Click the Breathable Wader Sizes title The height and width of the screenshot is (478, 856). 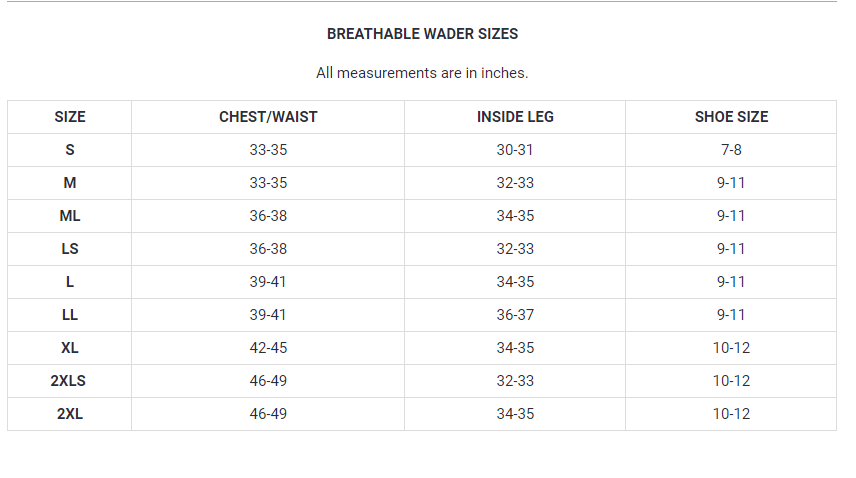pos(422,34)
